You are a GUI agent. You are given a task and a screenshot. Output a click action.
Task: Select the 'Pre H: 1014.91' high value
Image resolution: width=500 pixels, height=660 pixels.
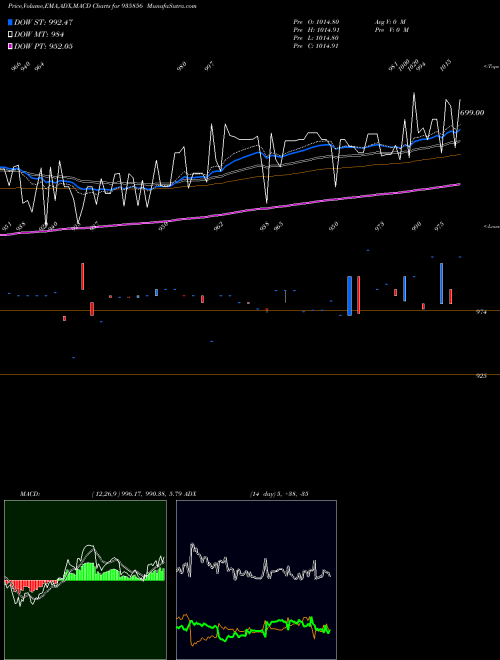[x=316, y=30]
